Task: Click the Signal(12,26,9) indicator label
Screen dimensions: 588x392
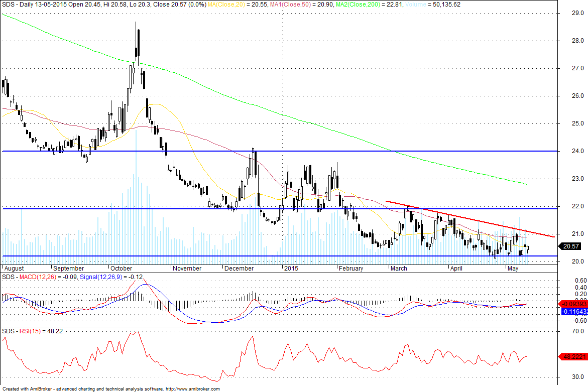Action: [x=101, y=277]
